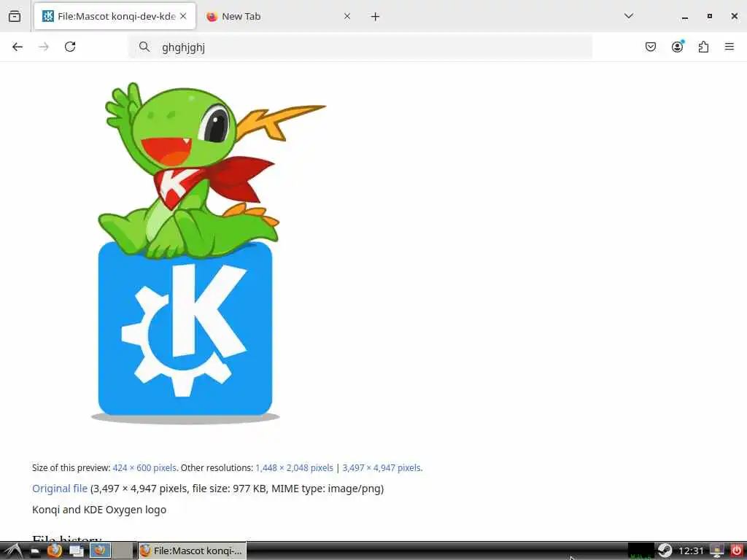Click the 12:31 taskbar clock
Viewport: 747px width, 560px height.
pyautogui.click(x=691, y=551)
